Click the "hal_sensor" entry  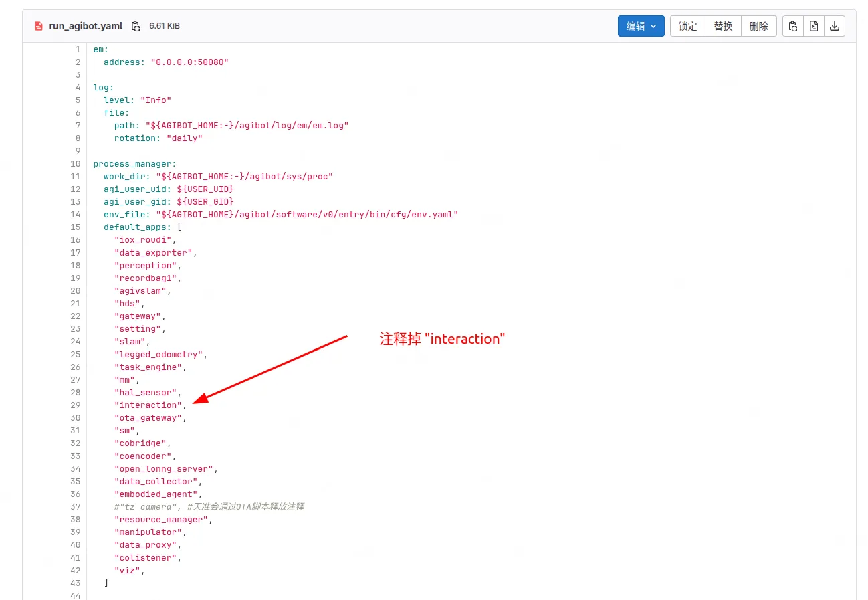(144, 392)
